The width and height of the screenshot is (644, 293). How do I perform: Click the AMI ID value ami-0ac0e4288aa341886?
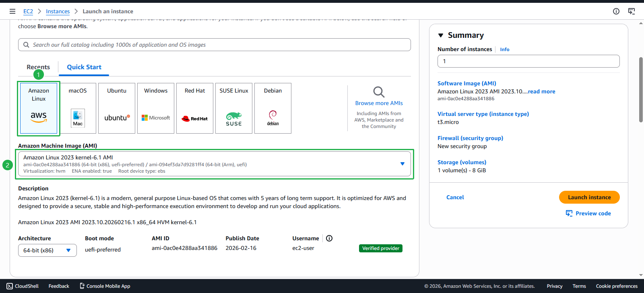[184, 248]
